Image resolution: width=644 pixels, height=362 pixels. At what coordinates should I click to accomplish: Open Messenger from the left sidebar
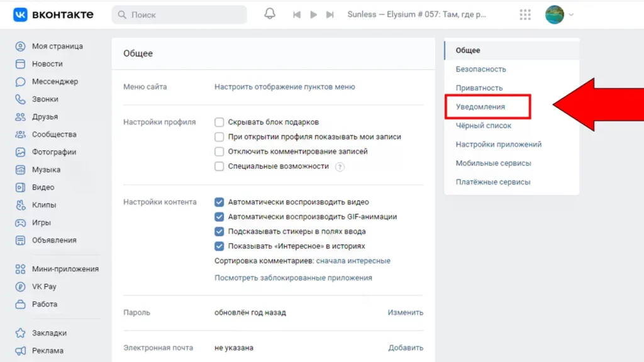tap(55, 82)
